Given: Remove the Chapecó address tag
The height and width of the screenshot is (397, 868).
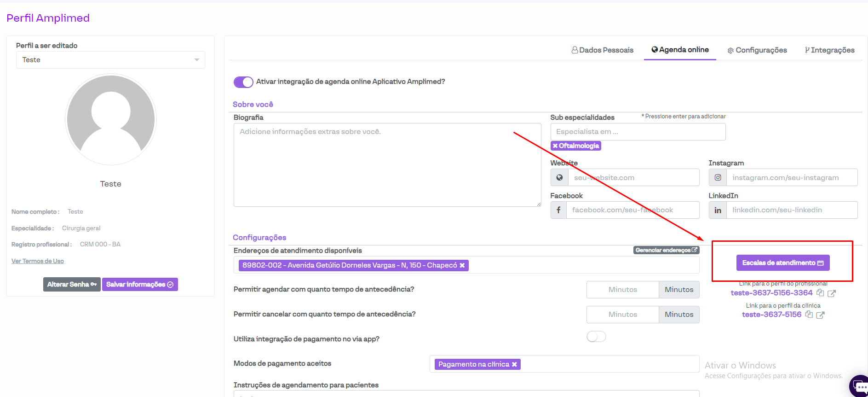Looking at the screenshot, I should point(462,265).
